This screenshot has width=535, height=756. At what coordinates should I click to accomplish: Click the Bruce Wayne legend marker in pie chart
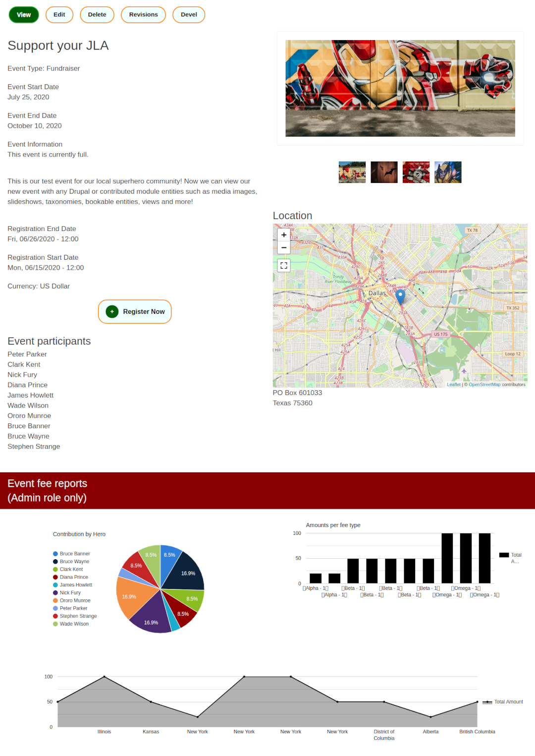click(x=55, y=561)
